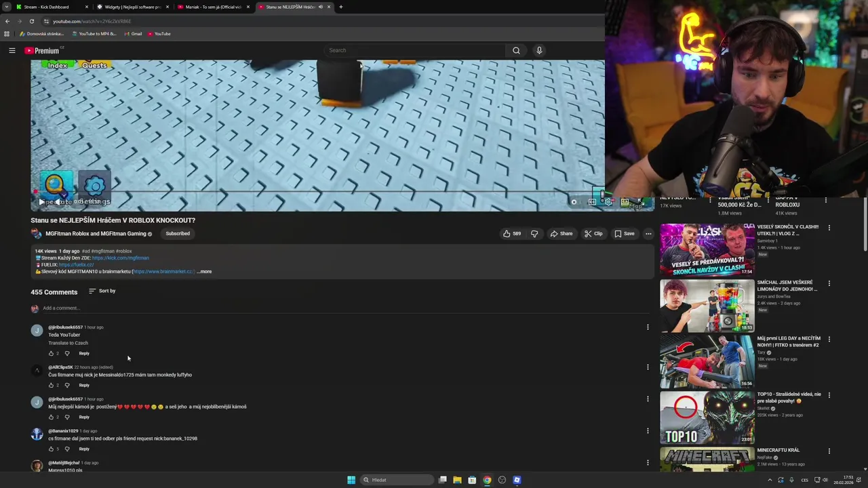Open menu for TOP10 Strašidelné videá
This screenshot has height=488, width=868.
(829, 394)
